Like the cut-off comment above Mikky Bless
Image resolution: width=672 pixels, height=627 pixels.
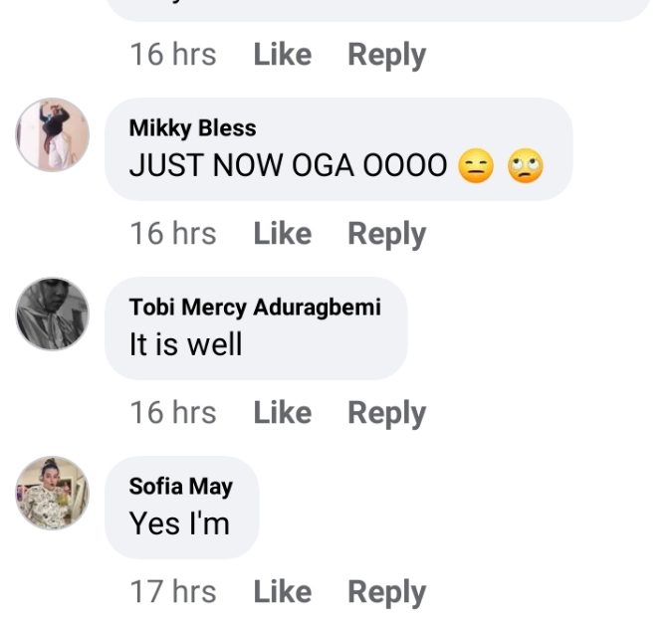[282, 55]
